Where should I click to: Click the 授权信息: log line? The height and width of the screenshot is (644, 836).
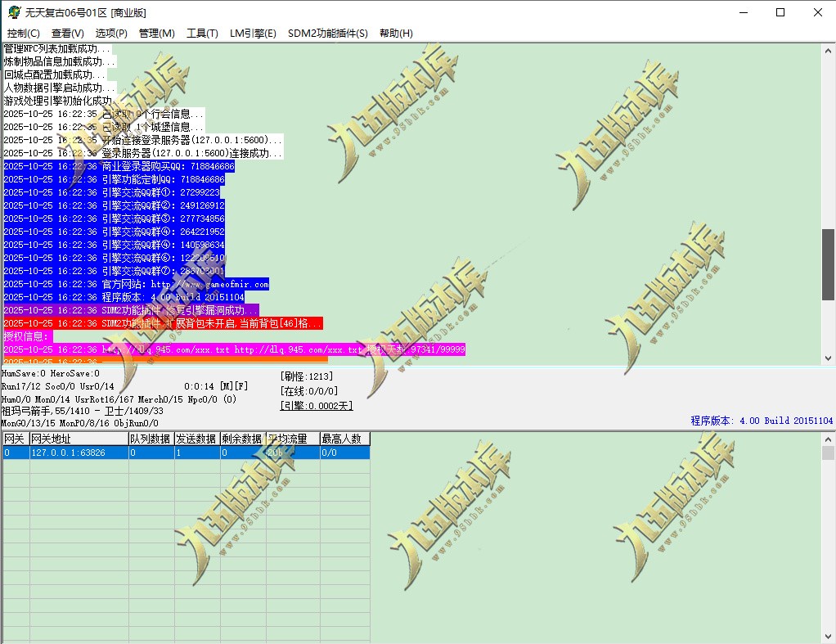(29, 336)
